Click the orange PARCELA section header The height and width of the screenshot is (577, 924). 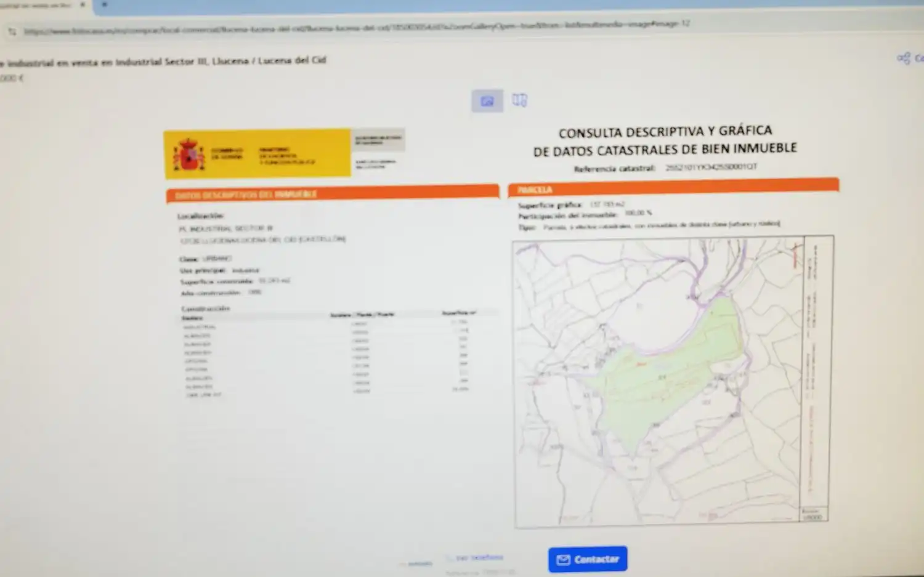coord(673,187)
